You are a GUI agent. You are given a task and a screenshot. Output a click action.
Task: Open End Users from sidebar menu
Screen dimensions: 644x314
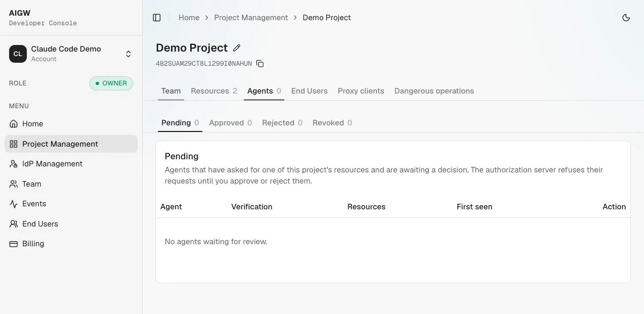71,224
